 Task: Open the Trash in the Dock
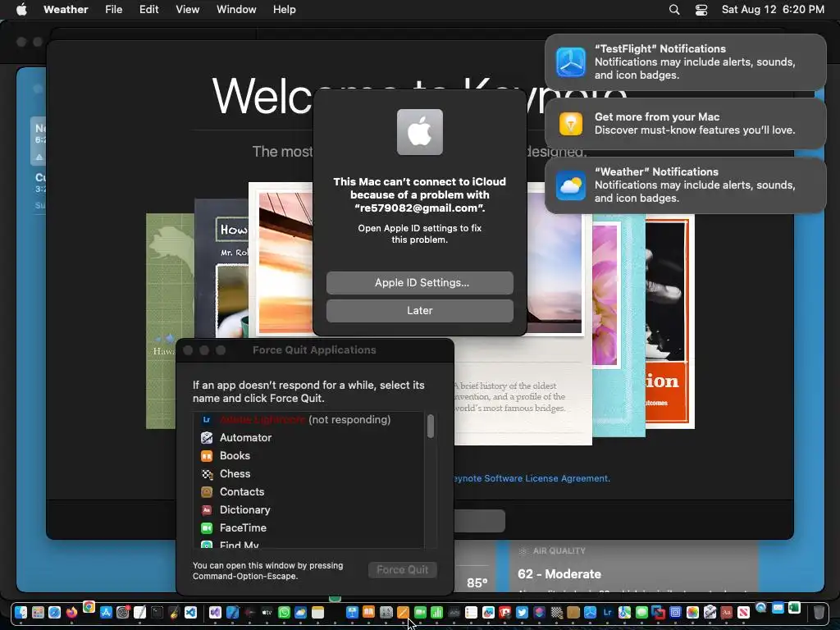point(819,612)
